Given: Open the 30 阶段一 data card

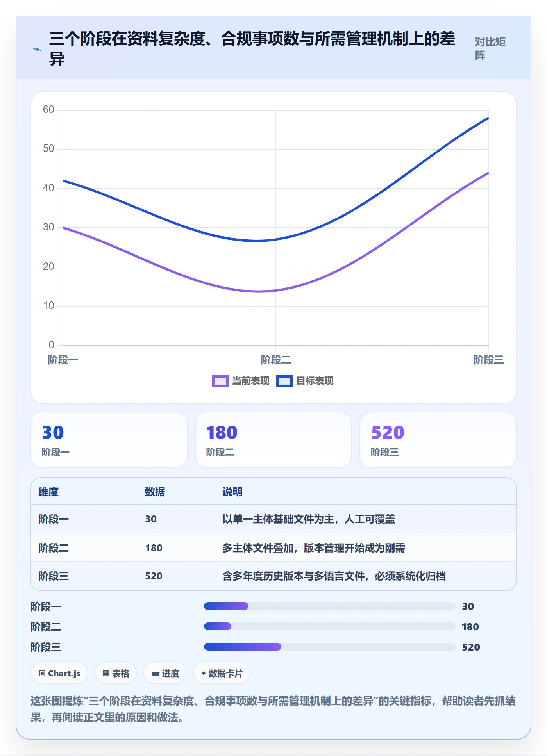Looking at the screenshot, I should tap(109, 440).
